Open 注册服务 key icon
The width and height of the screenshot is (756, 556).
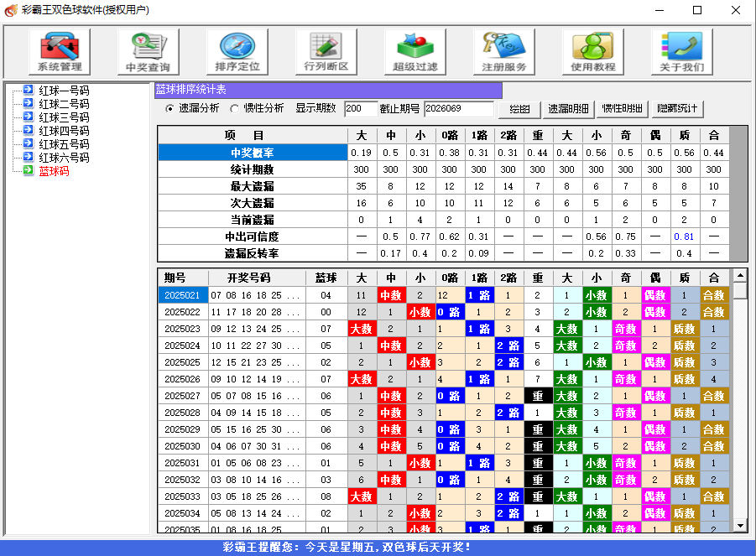pyautogui.click(x=504, y=51)
